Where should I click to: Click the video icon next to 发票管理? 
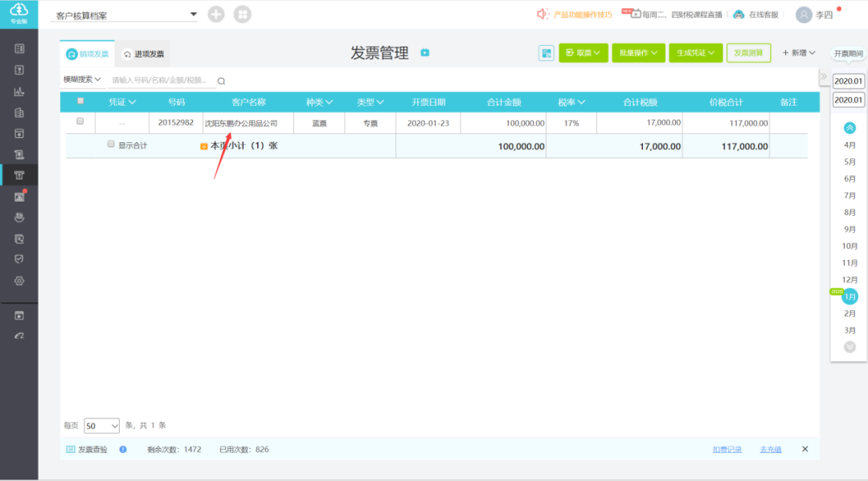click(x=425, y=53)
